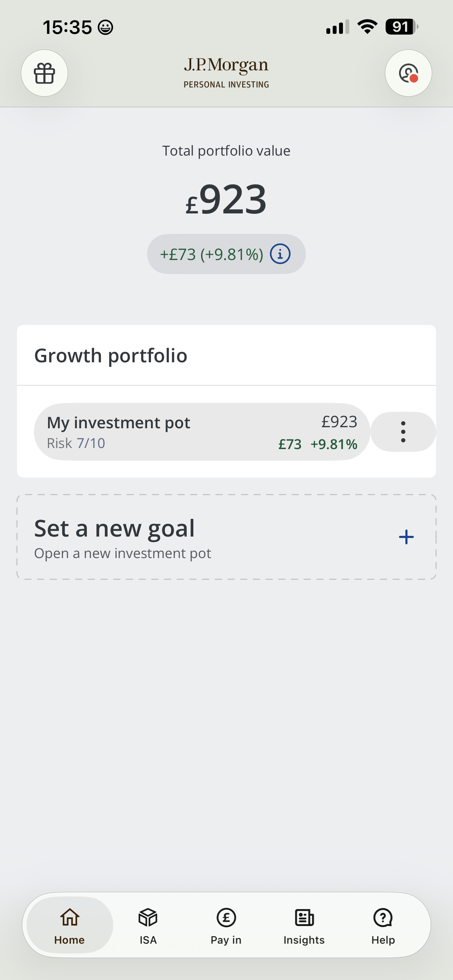Open the Insights tab
Viewport: 453px width, 980px height.
304,925
